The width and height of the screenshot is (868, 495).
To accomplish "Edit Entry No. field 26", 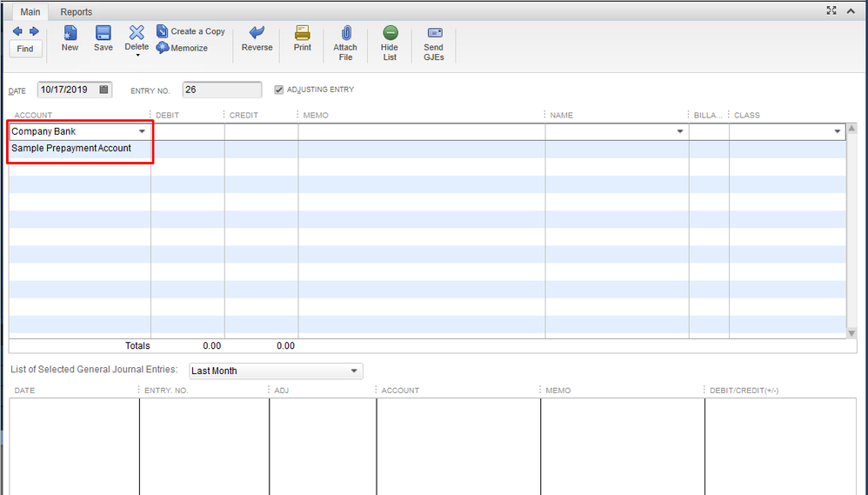I will pyautogui.click(x=222, y=90).
